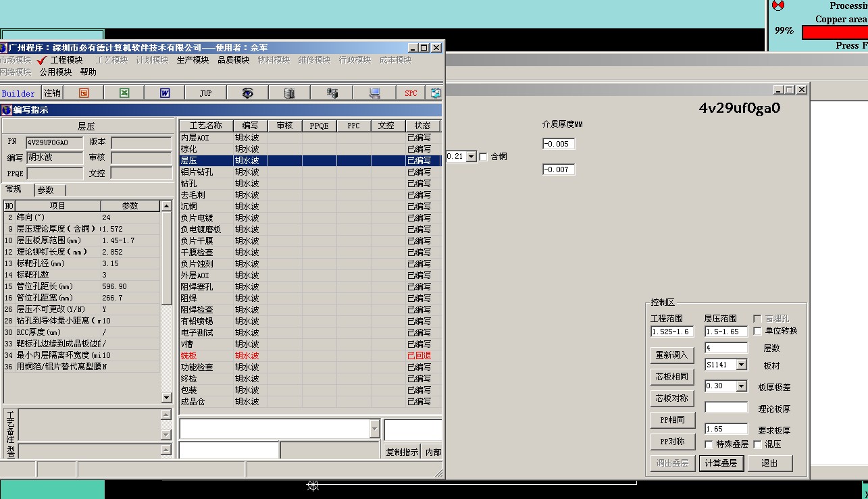Click the 退出 button
The height and width of the screenshot is (499, 868).
769,463
